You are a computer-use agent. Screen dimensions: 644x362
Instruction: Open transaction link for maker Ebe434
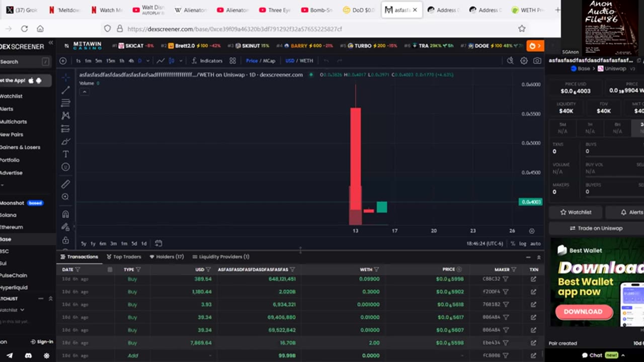coord(533,343)
